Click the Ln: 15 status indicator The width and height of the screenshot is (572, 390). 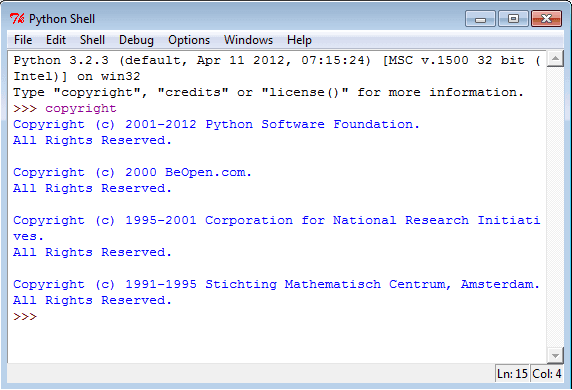click(x=512, y=374)
